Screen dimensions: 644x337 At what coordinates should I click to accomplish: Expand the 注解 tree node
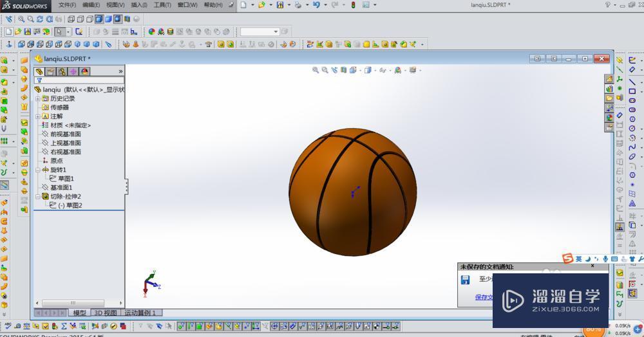pyautogui.click(x=38, y=116)
